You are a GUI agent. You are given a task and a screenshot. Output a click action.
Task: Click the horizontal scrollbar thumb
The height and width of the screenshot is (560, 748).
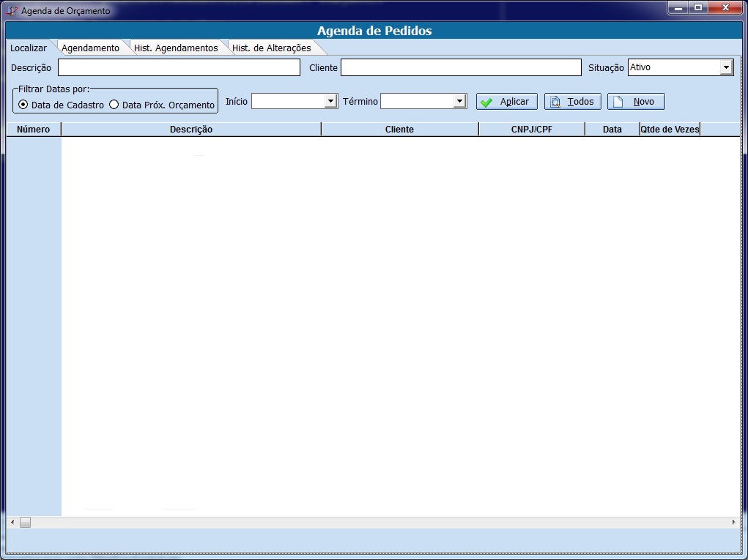(x=26, y=523)
